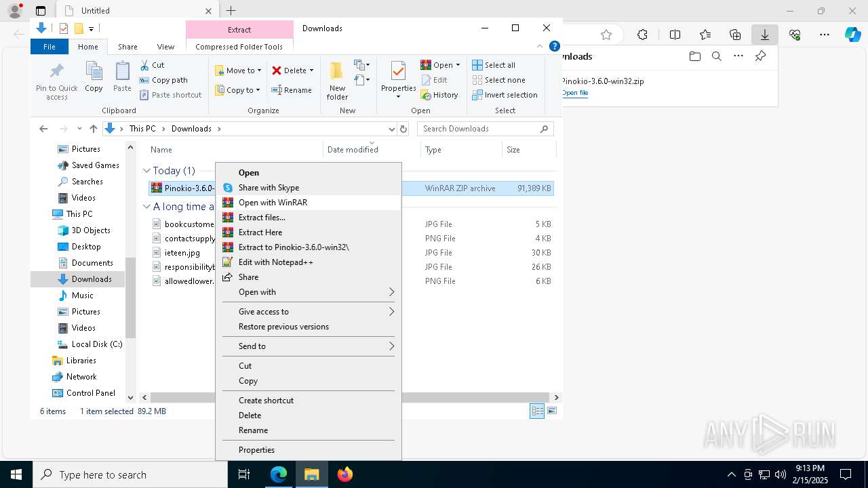Open the Properties ribbon icon
Image resolution: width=868 pixels, height=488 pixels.
398,71
